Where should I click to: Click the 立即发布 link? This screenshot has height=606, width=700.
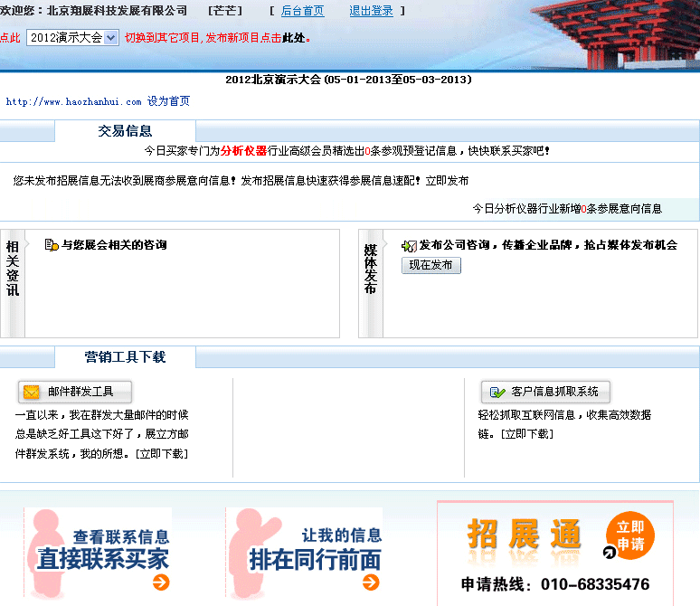click(x=447, y=181)
